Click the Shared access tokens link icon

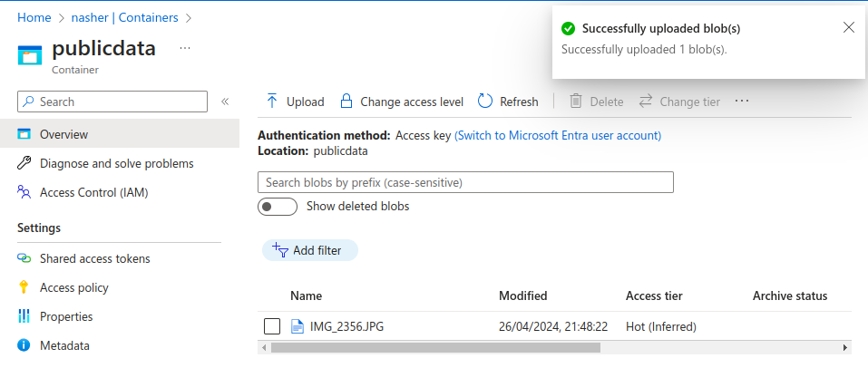pos(24,258)
